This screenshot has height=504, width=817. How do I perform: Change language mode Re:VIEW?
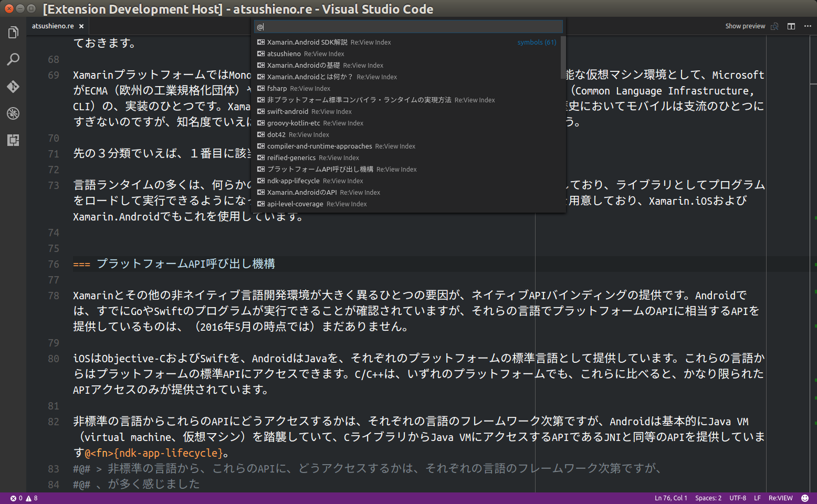click(x=780, y=498)
